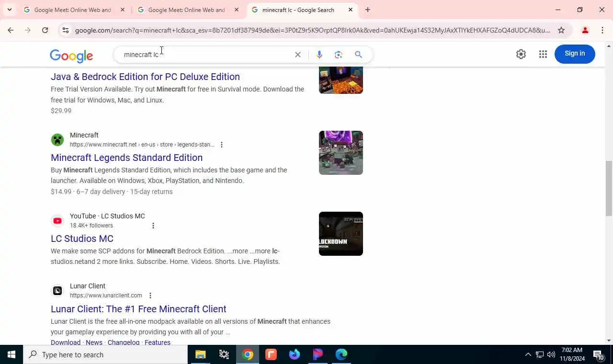The image size is (613, 364).
Task: Open Deluxe Edition result thumbnail
Action: pyautogui.click(x=341, y=80)
